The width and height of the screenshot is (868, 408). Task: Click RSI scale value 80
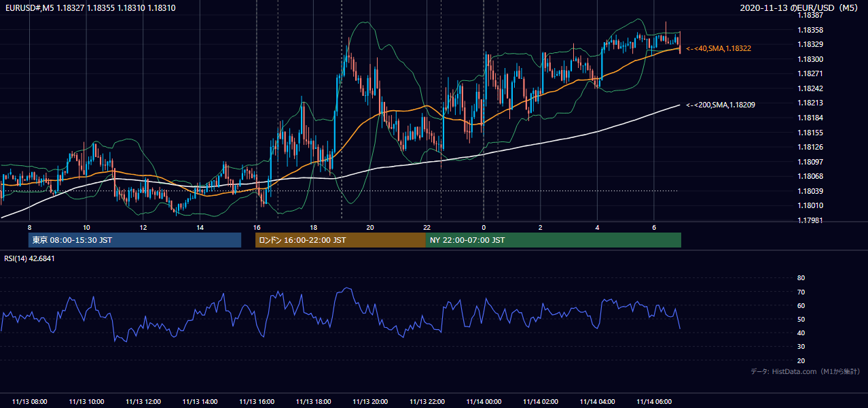[x=801, y=278]
